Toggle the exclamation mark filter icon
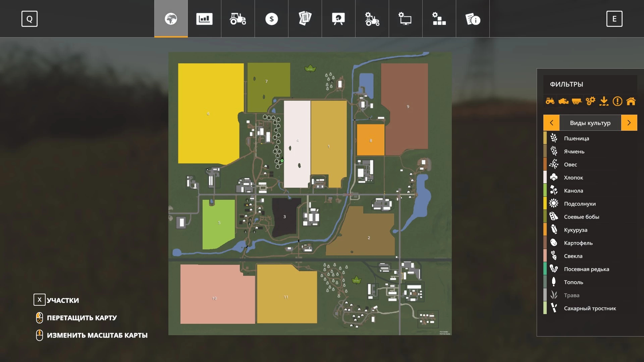644x362 pixels. [618, 101]
